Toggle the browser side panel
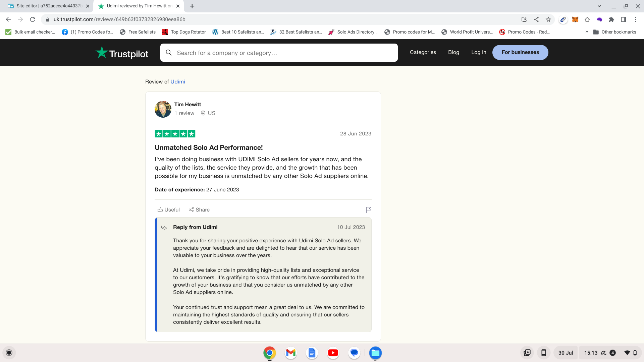The height and width of the screenshot is (362, 644). coord(624,19)
